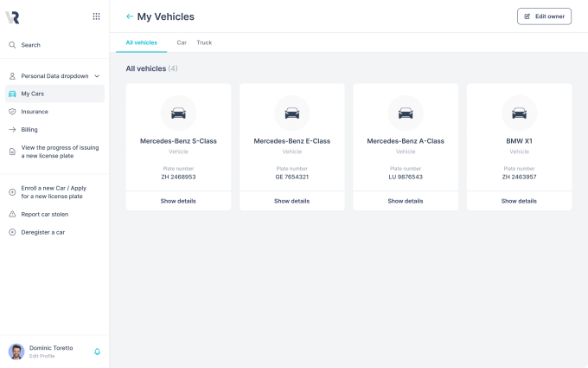Select the All vehicles tab

tap(141, 42)
